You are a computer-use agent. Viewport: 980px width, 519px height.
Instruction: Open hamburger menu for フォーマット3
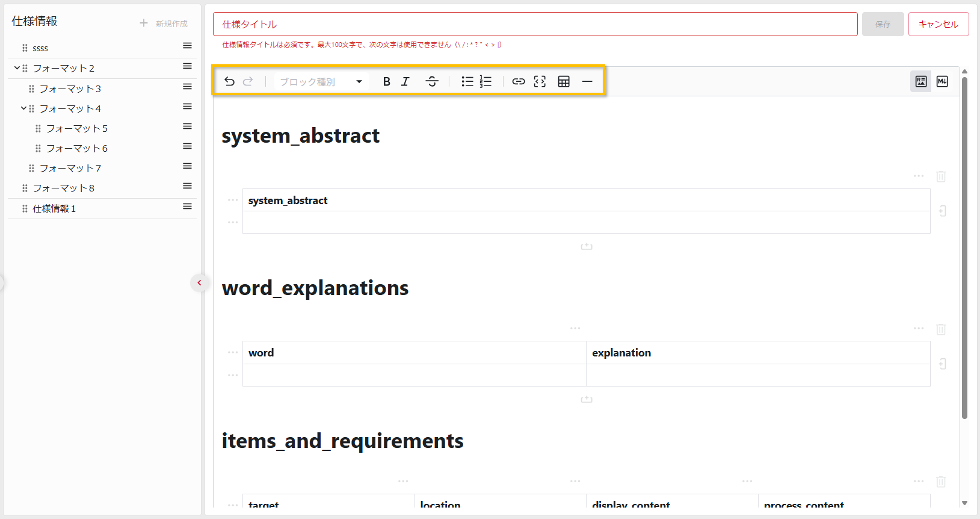coord(187,86)
